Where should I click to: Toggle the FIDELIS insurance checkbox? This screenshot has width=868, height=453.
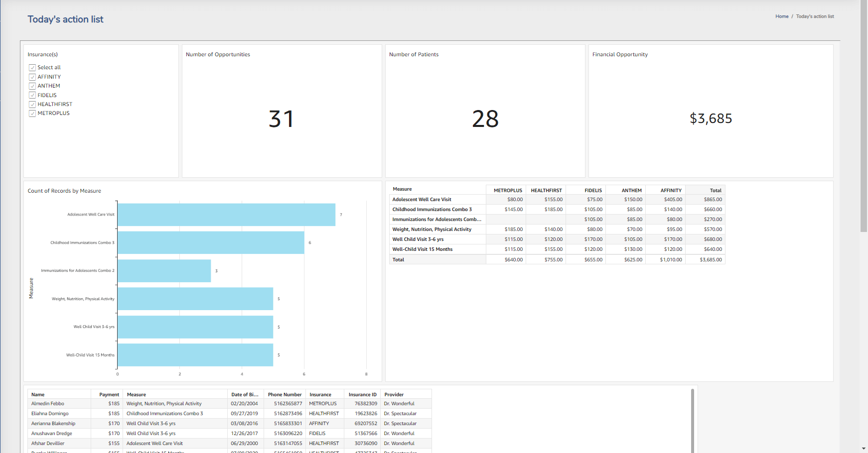[x=32, y=95]
